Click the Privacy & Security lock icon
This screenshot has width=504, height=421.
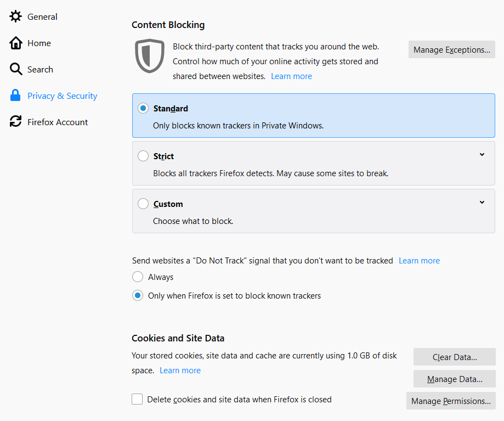(x=14, y=96)
